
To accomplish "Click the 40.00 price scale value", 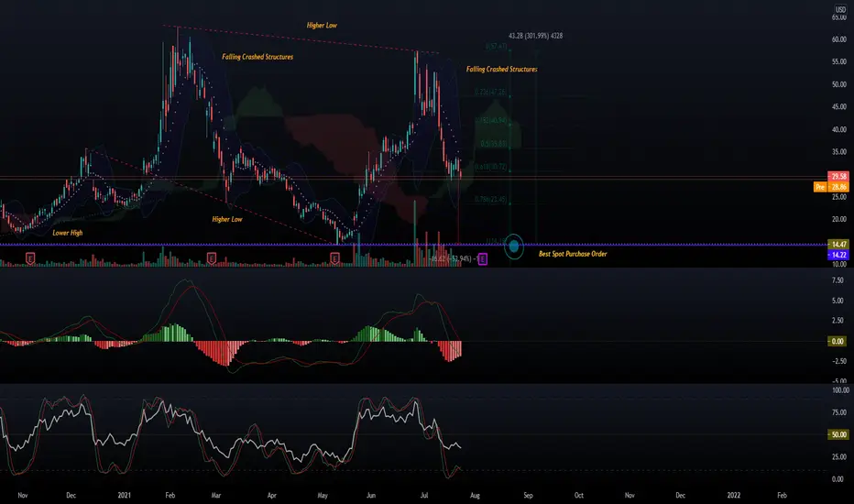I will click(x=838, y=130).
